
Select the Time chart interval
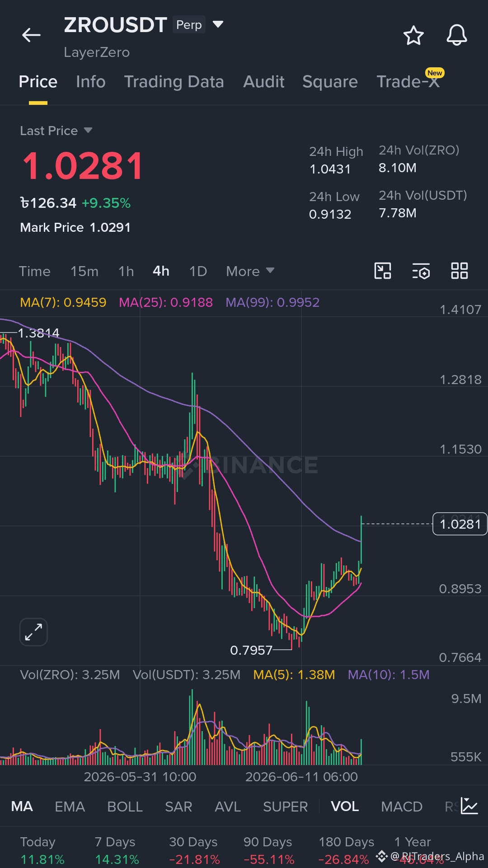click(35, 271)
